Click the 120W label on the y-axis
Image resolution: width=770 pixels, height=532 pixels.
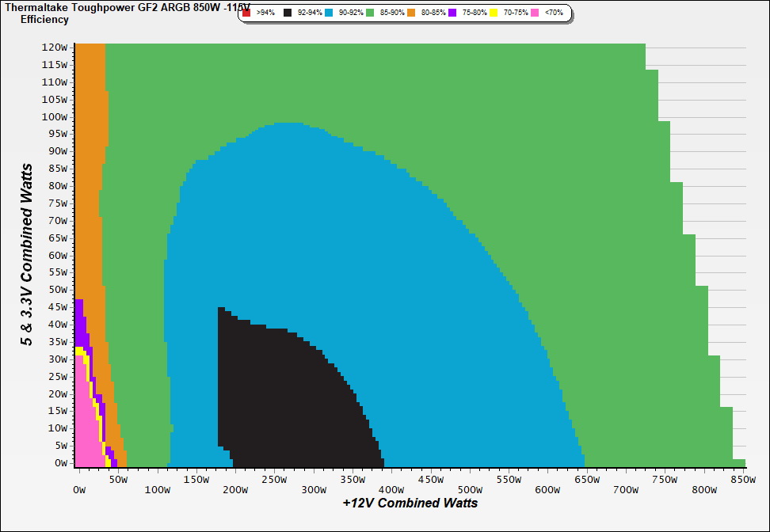pyautogui.click(x=54, y=47)
